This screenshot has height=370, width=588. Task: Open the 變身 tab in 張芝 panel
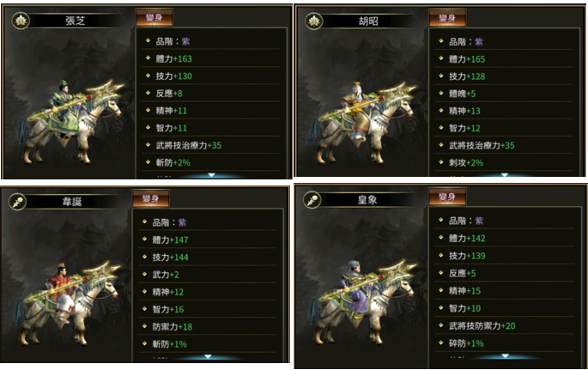click(155, 18)
